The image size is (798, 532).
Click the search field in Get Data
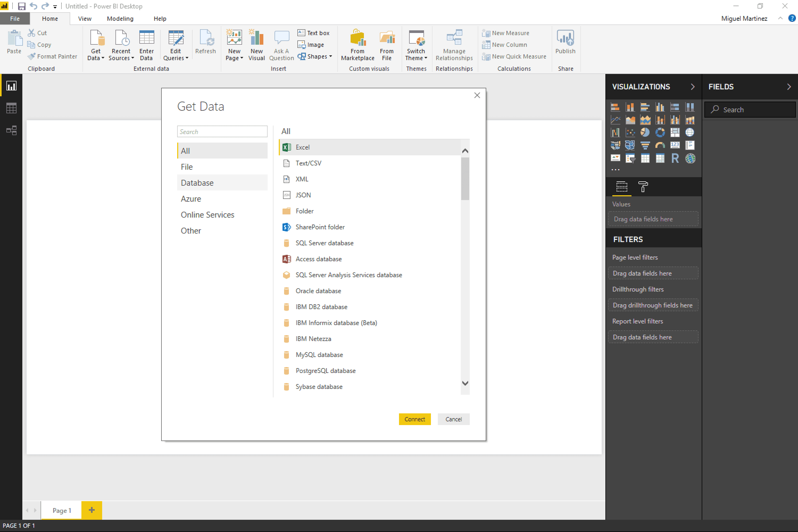(222, 131)
